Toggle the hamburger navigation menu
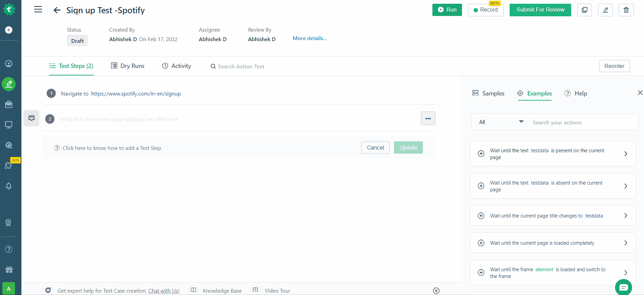 38,10
